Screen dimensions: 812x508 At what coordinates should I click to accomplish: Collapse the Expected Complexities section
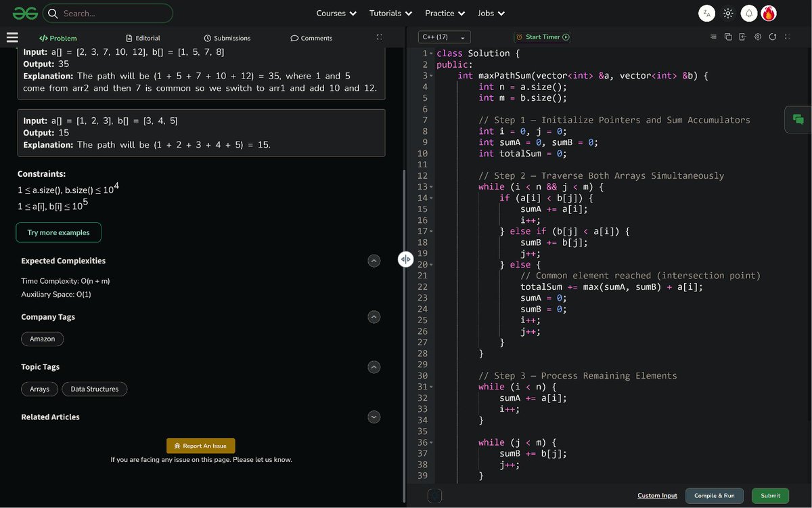[374, 261]
